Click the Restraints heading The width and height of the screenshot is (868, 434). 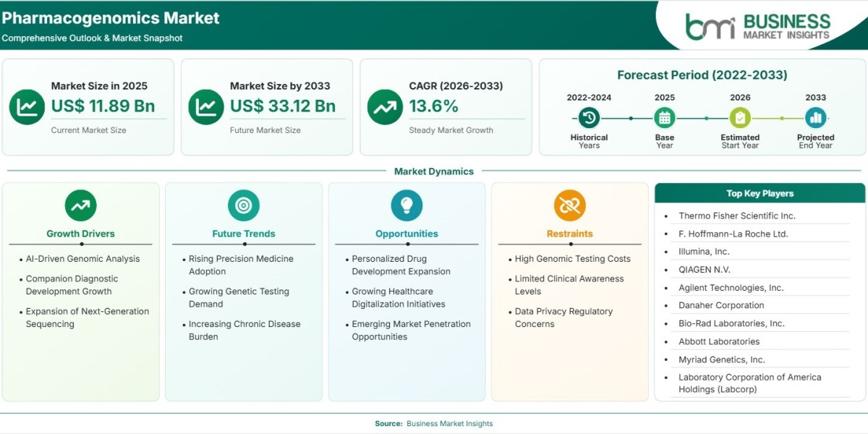pyautogui.click(x=570, y=234)
